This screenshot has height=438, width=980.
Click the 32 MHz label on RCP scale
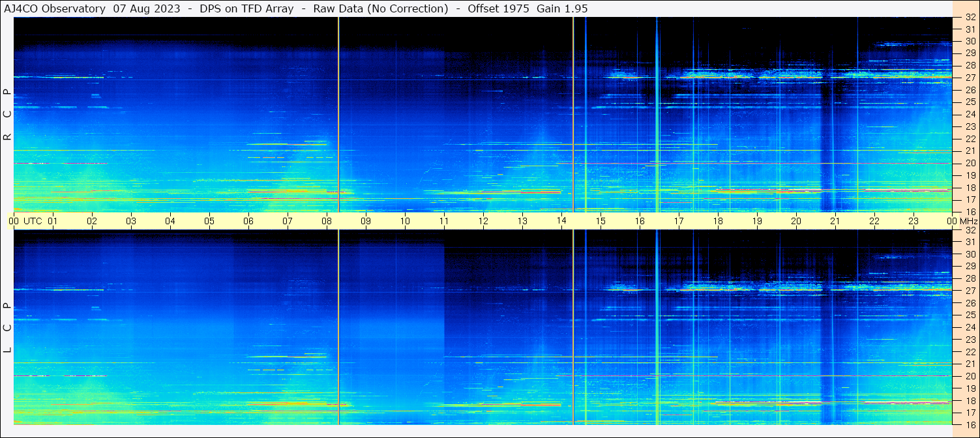(x=970, y=18)
